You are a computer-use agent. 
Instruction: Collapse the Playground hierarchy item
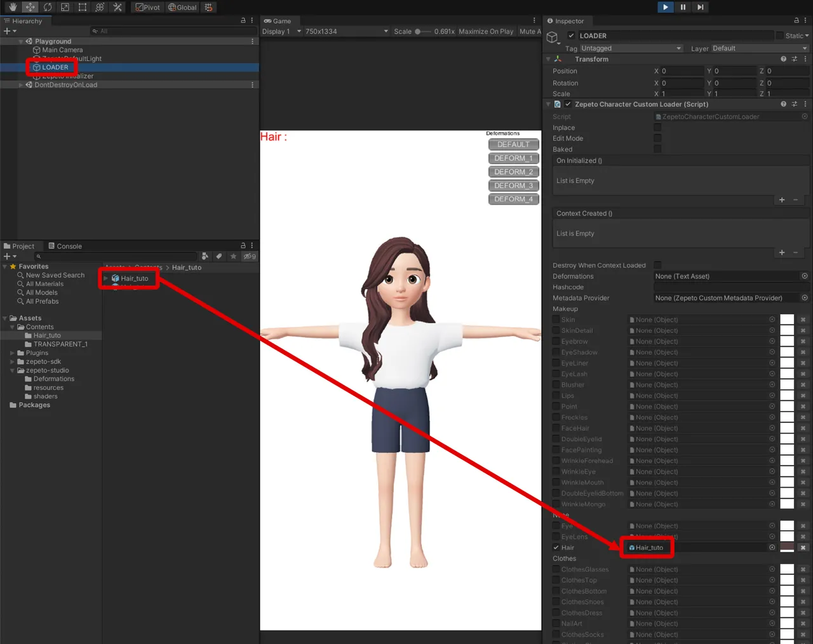tap(21, 41)
